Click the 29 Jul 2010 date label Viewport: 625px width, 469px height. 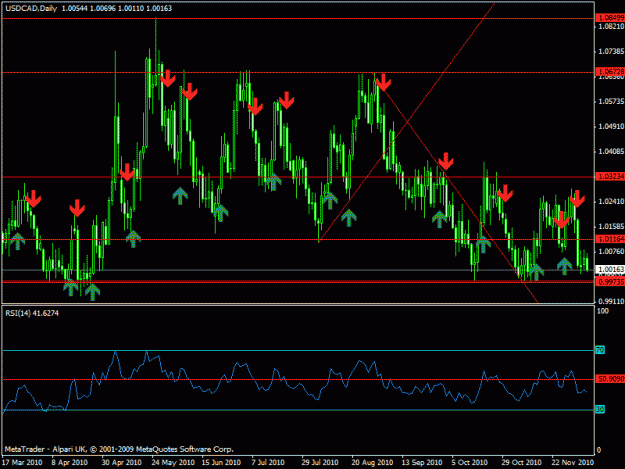coord(320,463)
